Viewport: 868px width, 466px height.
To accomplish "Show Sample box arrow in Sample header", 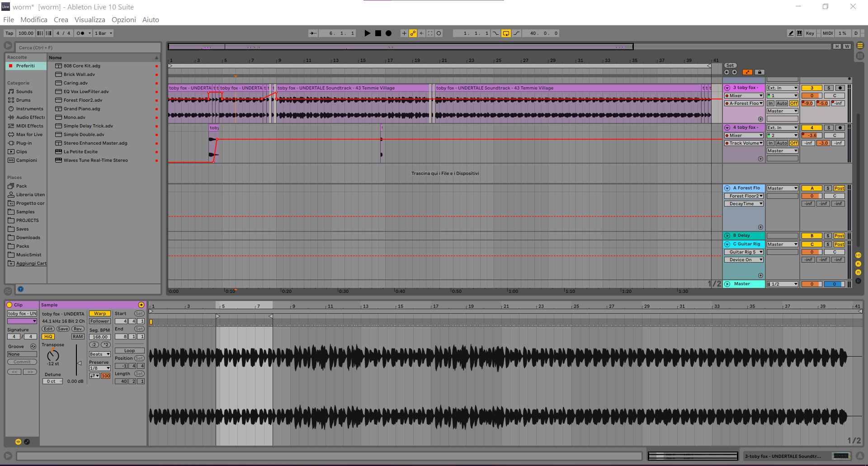I will pos(141,305).
